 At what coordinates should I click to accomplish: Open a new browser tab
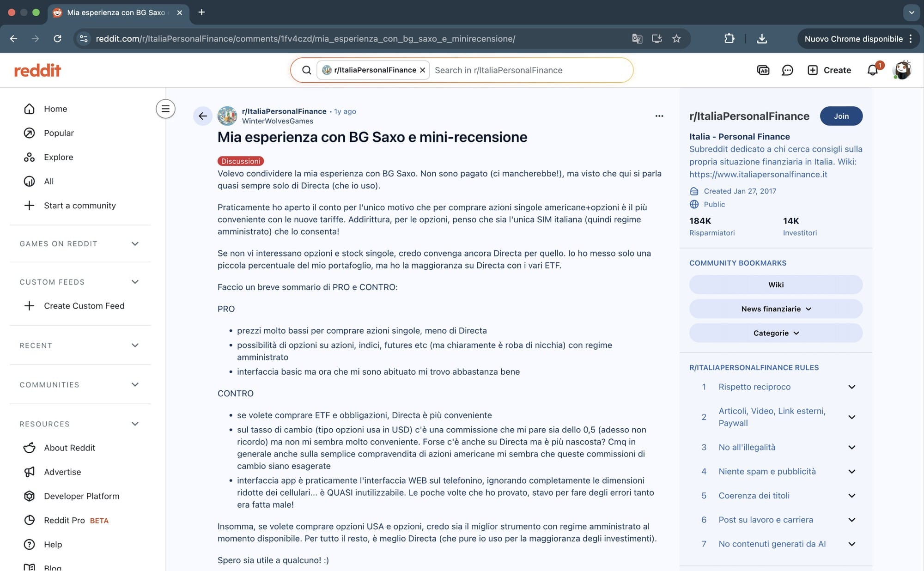[201, 12]
